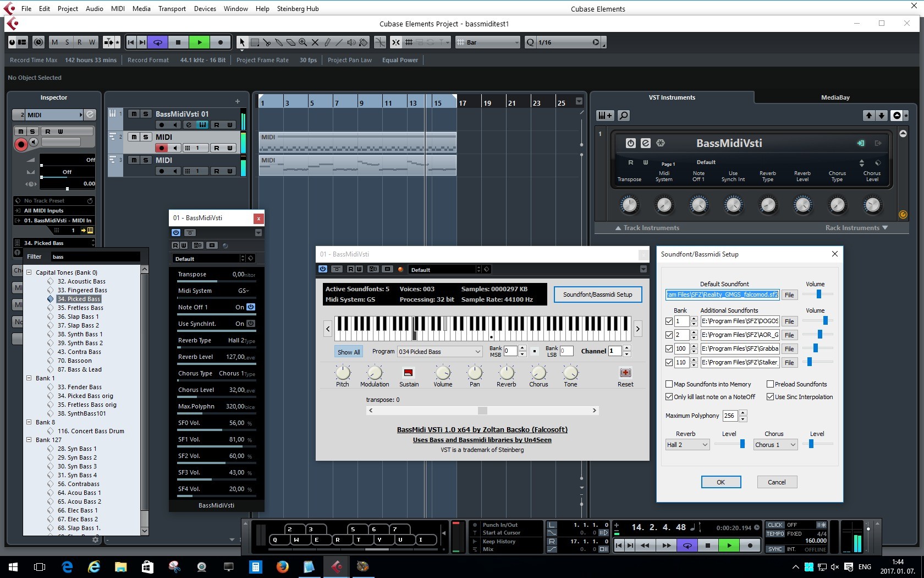Open the Devices menu

click(205, 9)
